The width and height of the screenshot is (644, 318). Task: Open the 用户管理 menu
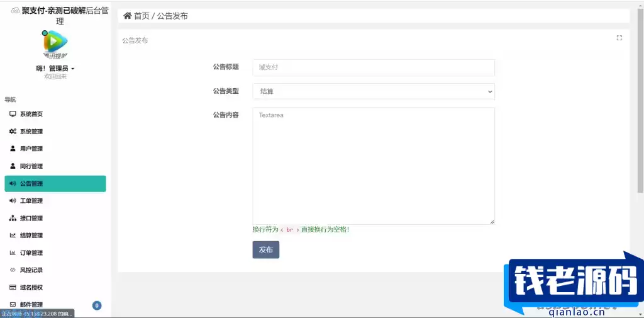(x=55, y=149)
